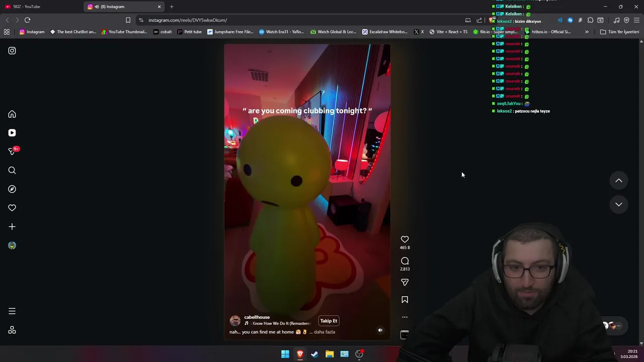Open X bookmark in bookmarks bar
The image size is (644, 362).
(419, 32)
